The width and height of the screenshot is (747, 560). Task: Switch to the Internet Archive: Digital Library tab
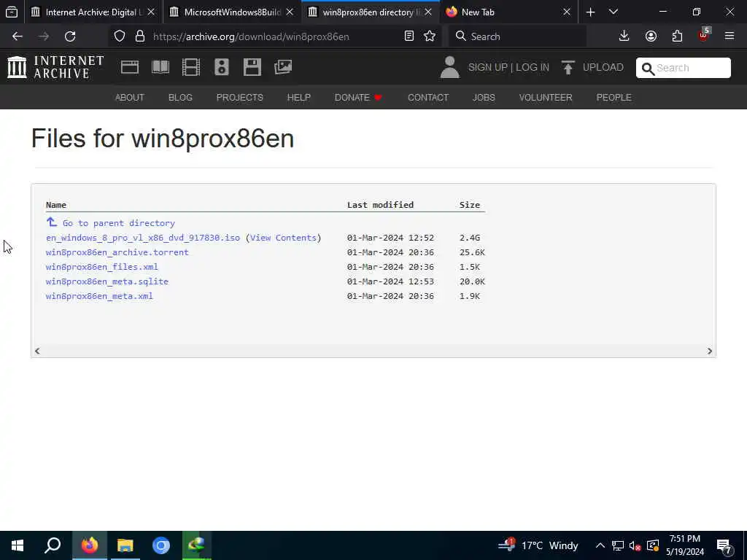pos(93,12)
